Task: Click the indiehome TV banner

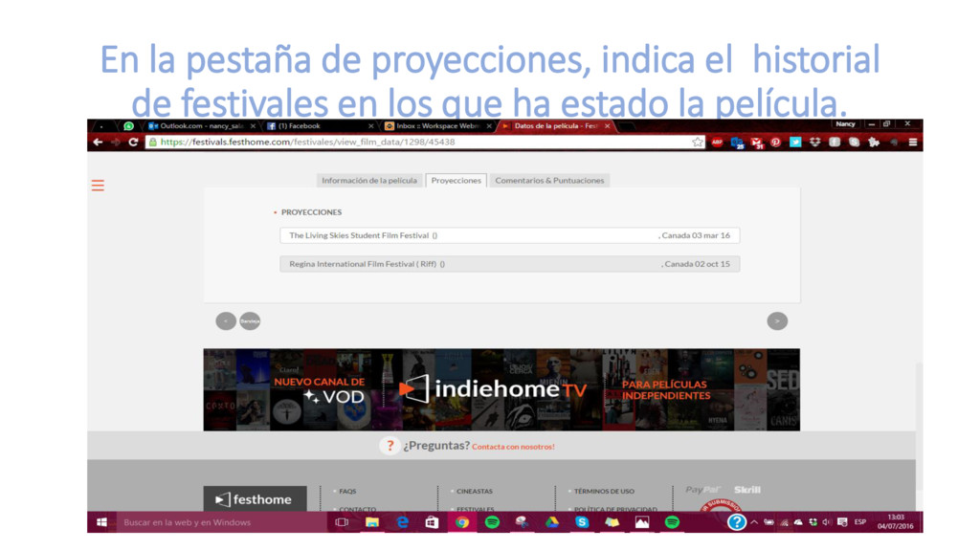Action: pyautogui.click(x=501, y=389)
